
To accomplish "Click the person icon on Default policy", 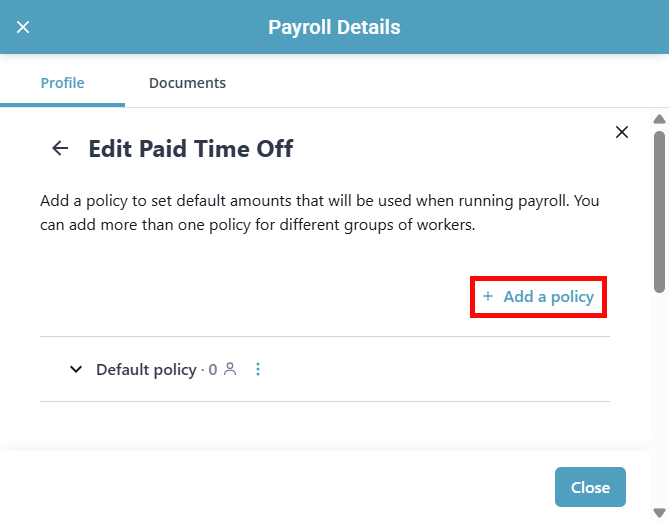I will [x=230, y=370].
